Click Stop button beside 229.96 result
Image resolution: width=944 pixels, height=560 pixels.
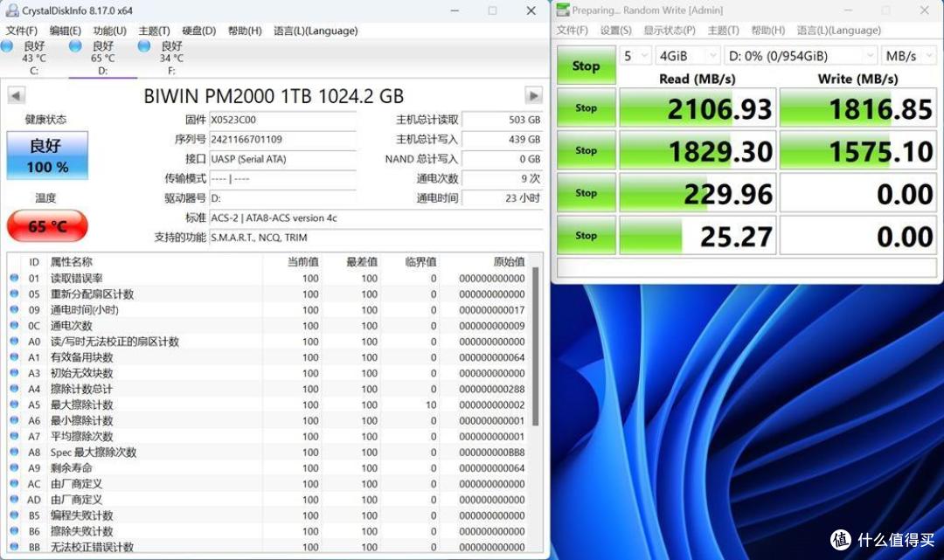point(586,193)
